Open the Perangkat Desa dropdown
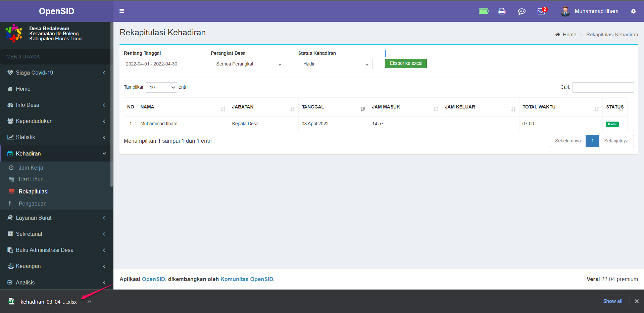This screenshot has width=644, height=313. click(248, 64)
